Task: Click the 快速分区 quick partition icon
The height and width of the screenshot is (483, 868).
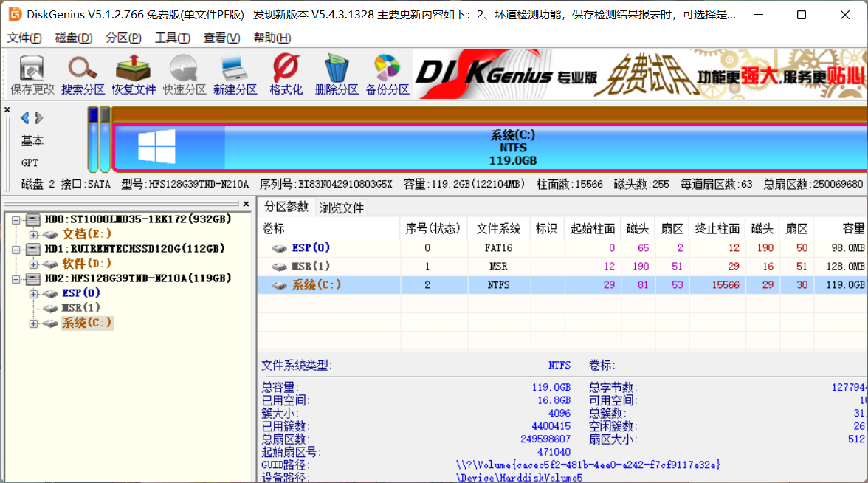Action: click(185, 75)
